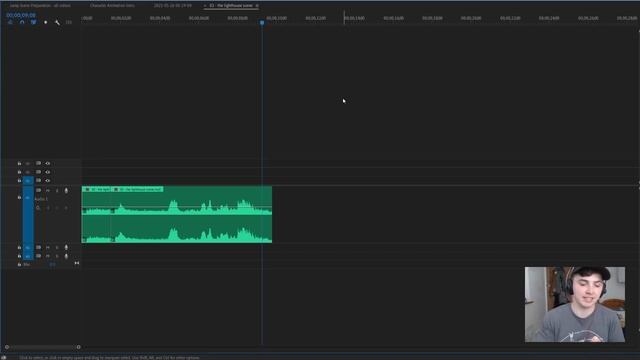Toggle highlighted A1 track targeting button
The width and height of the screenshot is (640, 360).
(x=28, y=214)
